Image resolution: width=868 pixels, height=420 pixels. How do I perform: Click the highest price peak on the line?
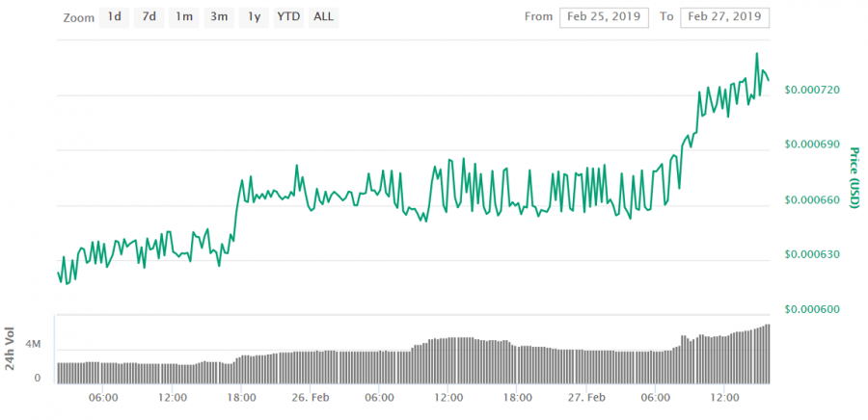click(757, 54)
